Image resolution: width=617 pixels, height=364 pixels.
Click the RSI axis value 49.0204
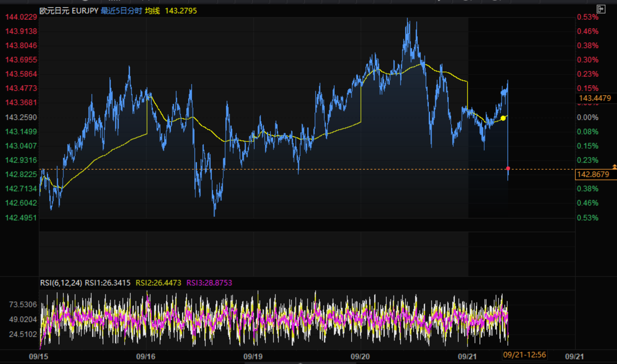coord(23,319)
